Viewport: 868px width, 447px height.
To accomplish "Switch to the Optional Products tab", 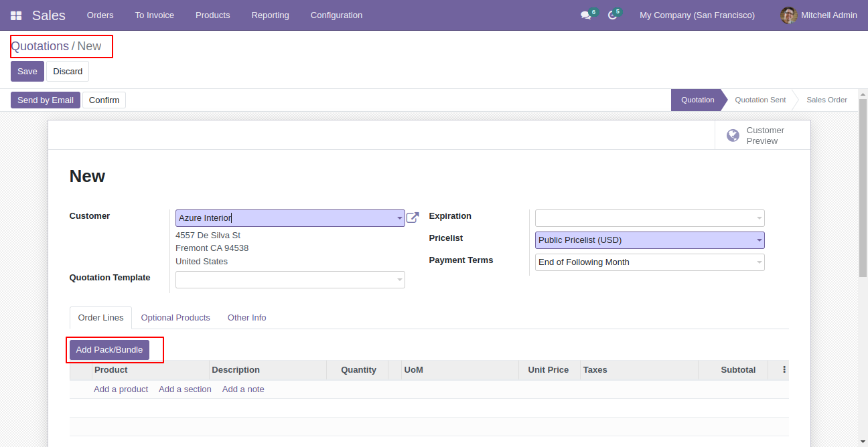I will coord(175,318).
